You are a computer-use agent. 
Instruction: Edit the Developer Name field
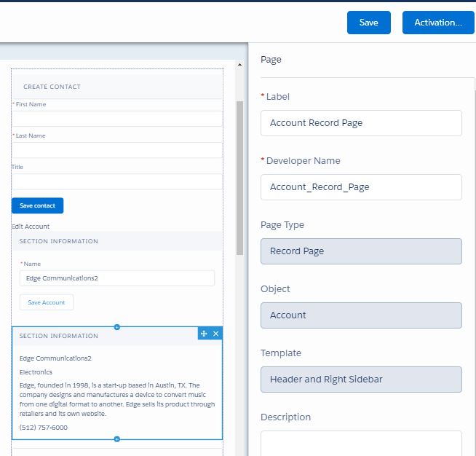(x=361, y=187)
